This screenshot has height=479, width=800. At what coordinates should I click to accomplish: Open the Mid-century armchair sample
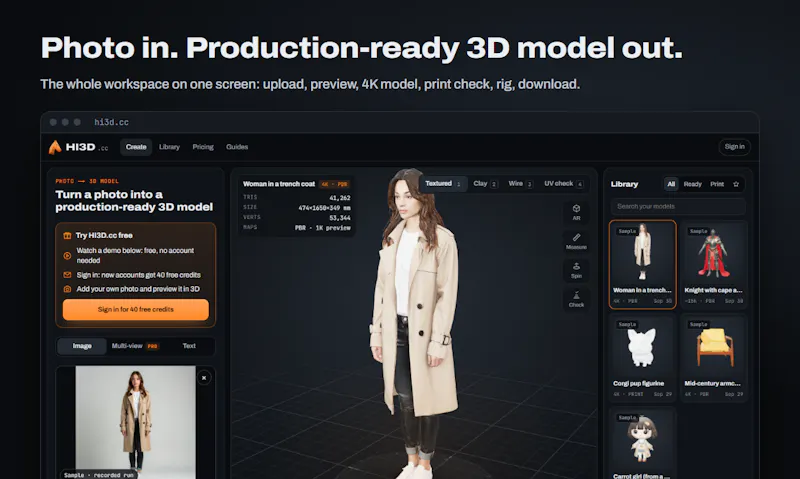coord(714,358)
